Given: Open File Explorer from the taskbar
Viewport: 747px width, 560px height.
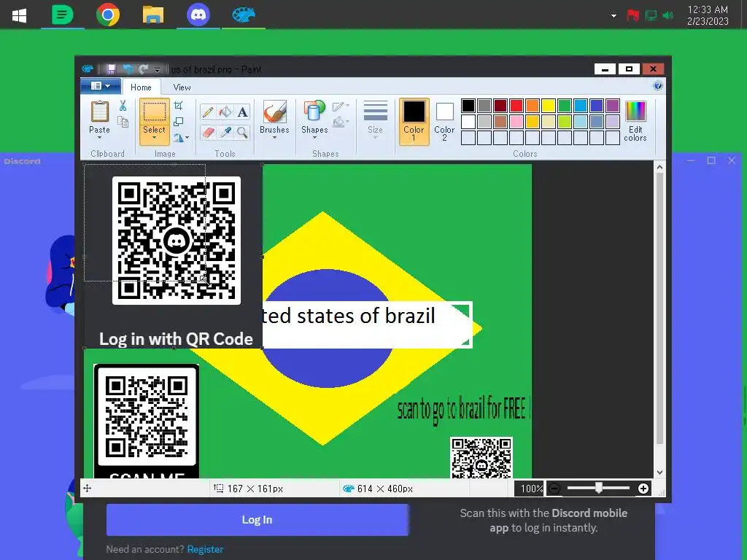Looking at the screenshot, I should 153,15.
